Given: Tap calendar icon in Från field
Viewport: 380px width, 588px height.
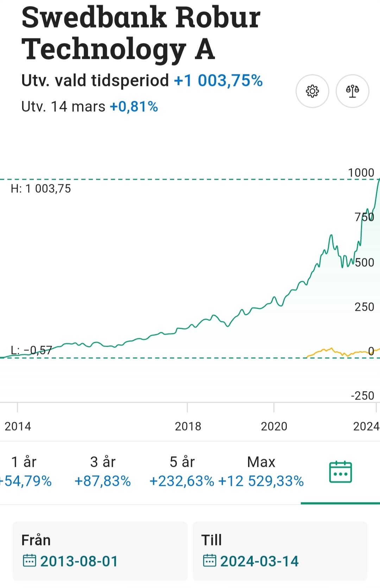Looking at the screenshot, I should [29, 561].
